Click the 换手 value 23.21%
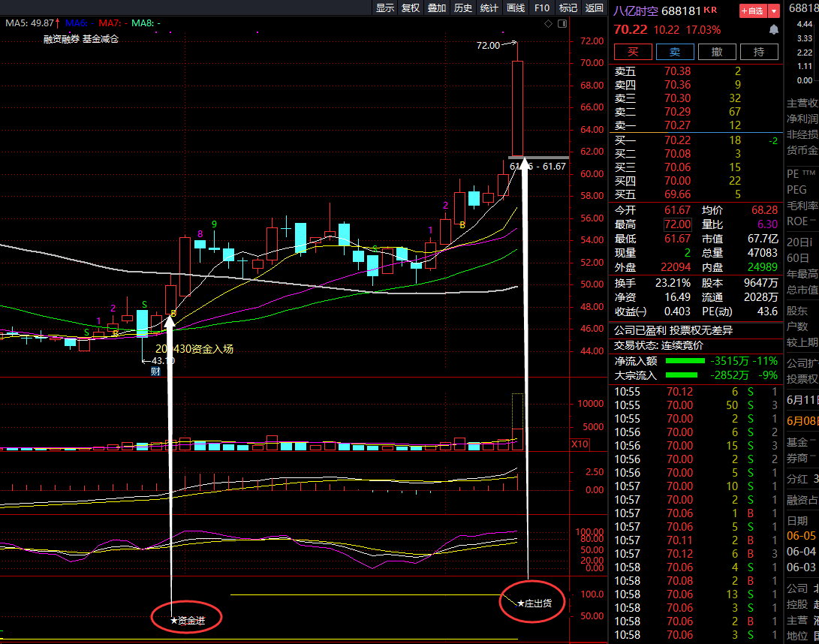The image size is (819, 644). tap(673, 283)
